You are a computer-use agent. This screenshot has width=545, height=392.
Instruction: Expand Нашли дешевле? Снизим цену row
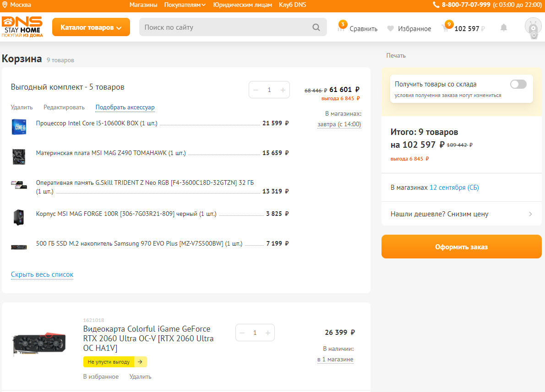(461, 214)
